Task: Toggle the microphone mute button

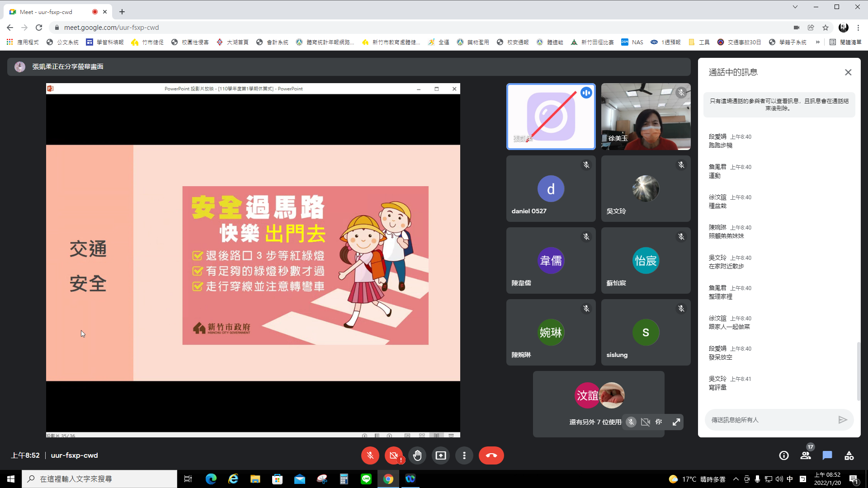Action: [370, 455]
